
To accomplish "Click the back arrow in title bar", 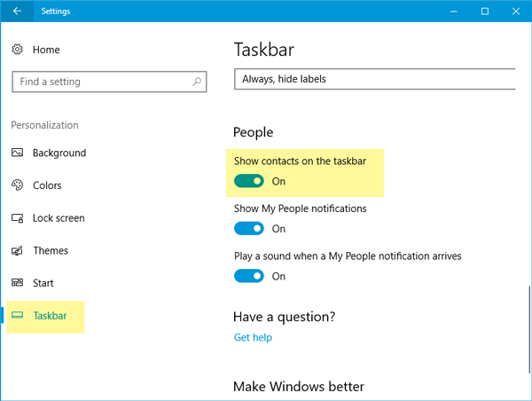I will [x=17, y=12].
